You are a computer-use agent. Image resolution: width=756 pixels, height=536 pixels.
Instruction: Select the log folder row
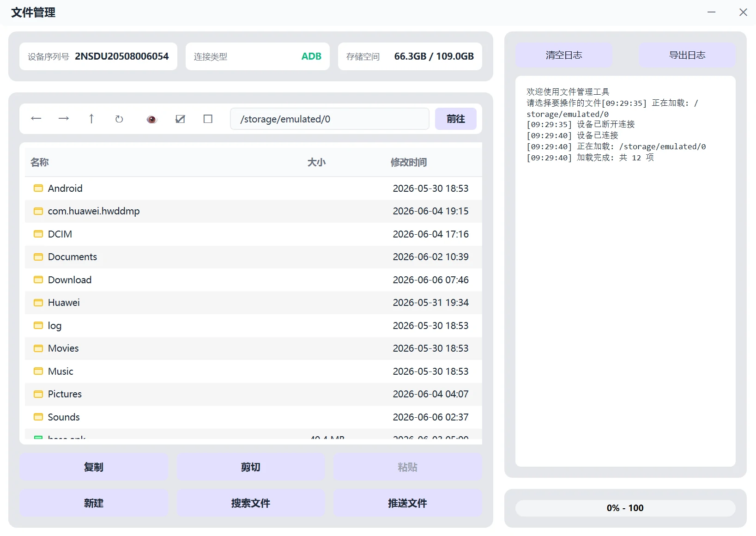(253, 325)
